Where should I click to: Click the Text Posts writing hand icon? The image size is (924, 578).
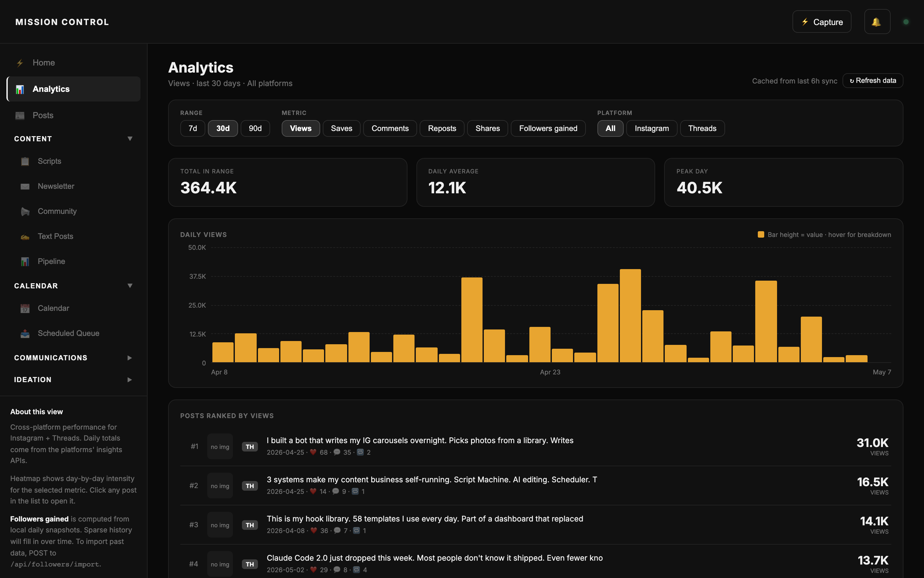tap(25, 237)
